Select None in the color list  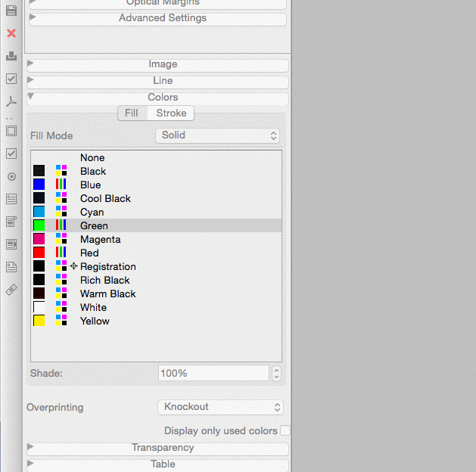[92, 157]
